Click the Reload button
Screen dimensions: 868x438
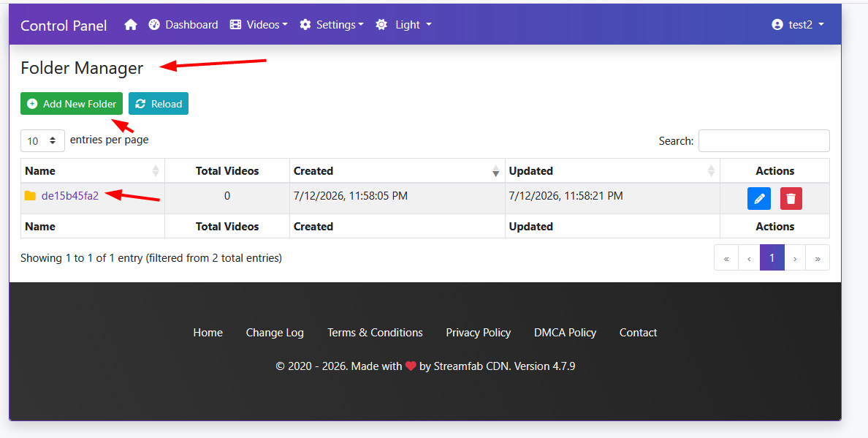[159, 104]
